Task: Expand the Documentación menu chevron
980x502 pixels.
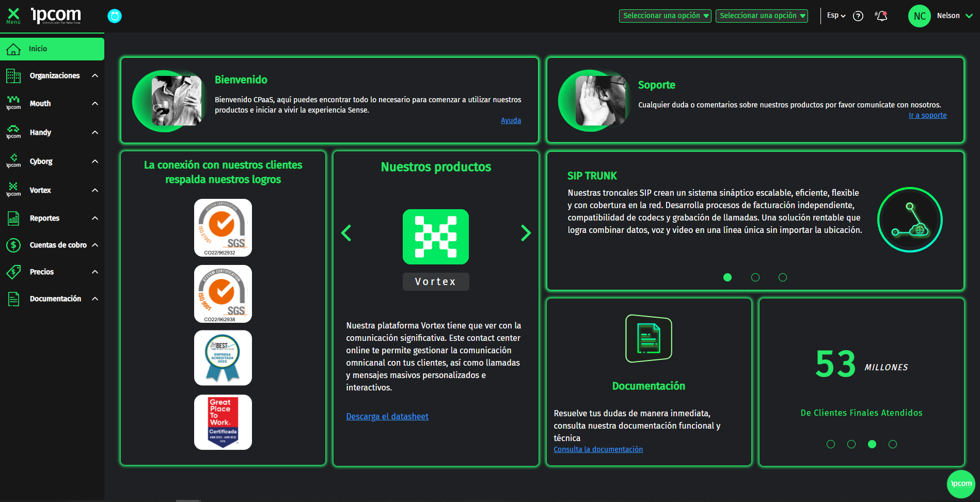Action: pos(95,299)
